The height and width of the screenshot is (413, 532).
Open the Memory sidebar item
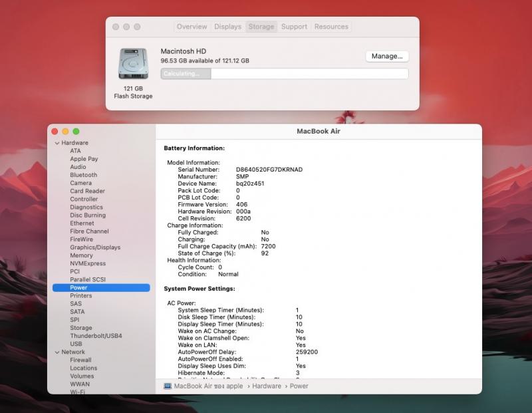pyautogui.click(x=81, y=255)
